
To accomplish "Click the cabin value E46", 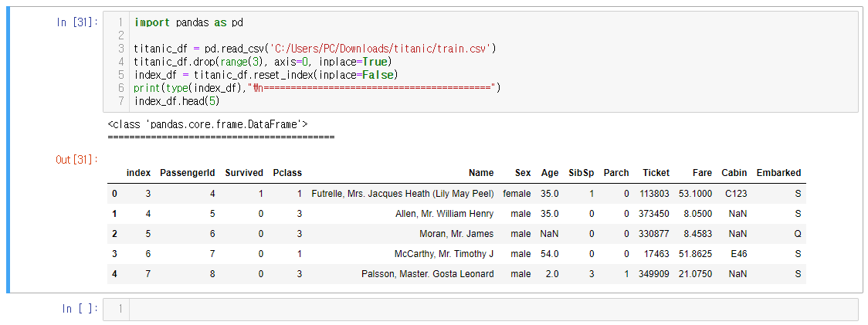I will tap(738, 253).
